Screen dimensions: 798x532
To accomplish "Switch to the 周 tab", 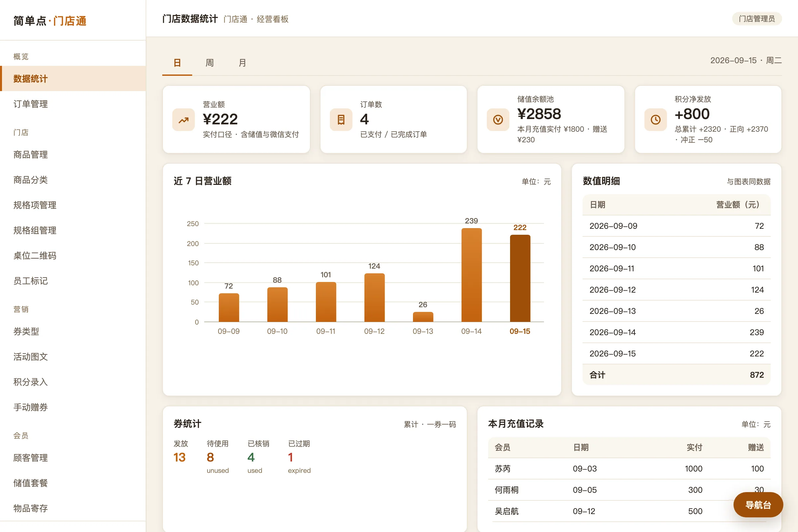I will point(210,63).
